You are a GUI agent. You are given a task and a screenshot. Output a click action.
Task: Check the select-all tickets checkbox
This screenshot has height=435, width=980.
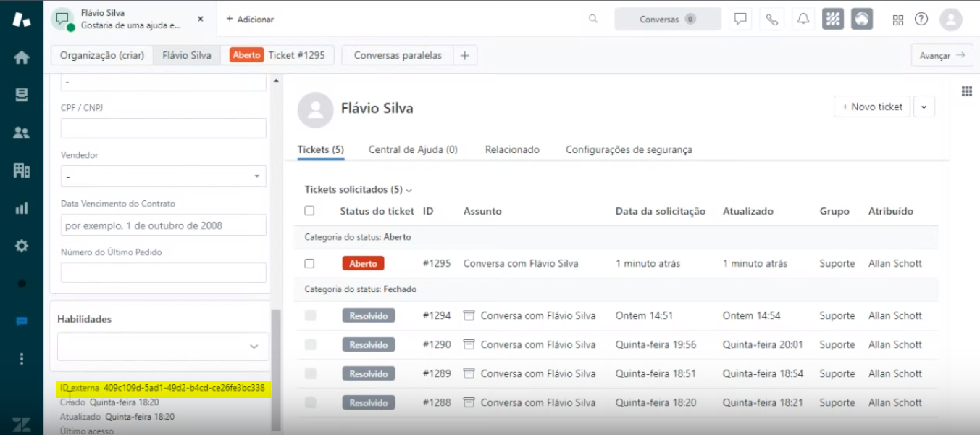coord(309,211)
